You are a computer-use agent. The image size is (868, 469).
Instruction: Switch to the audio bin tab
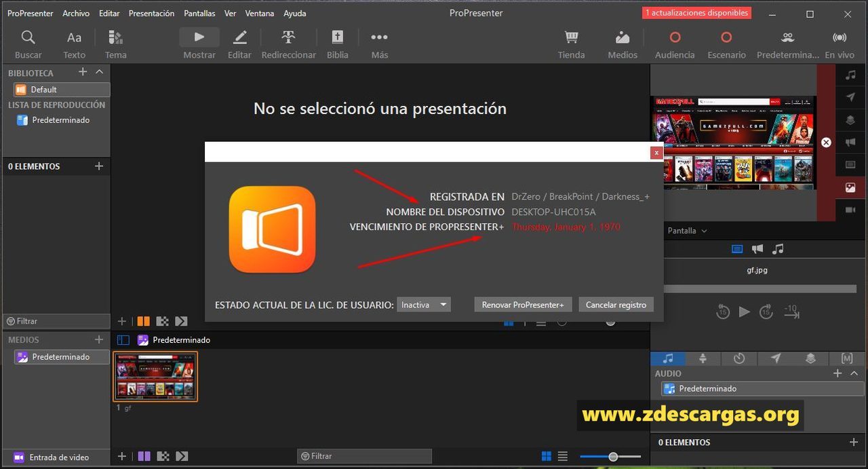point(668,358)
